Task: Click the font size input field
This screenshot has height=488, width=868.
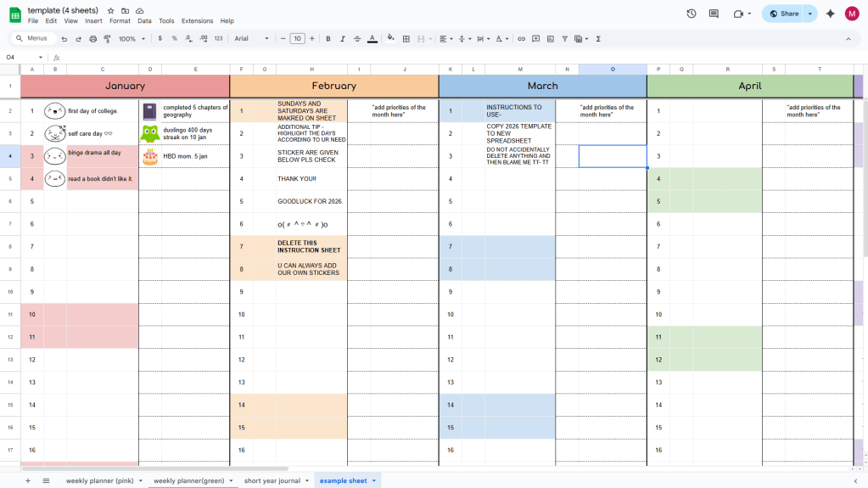Action: [x=297, y=39]
